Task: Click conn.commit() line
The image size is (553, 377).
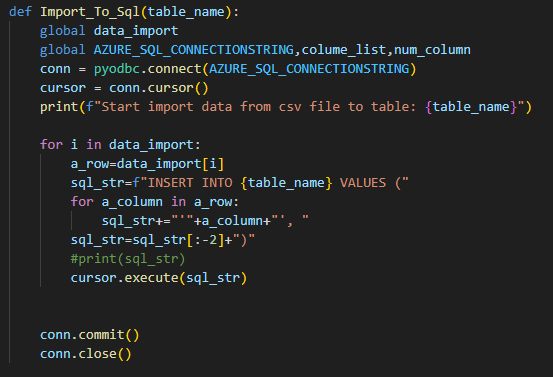Action: (x=90, y=335)
